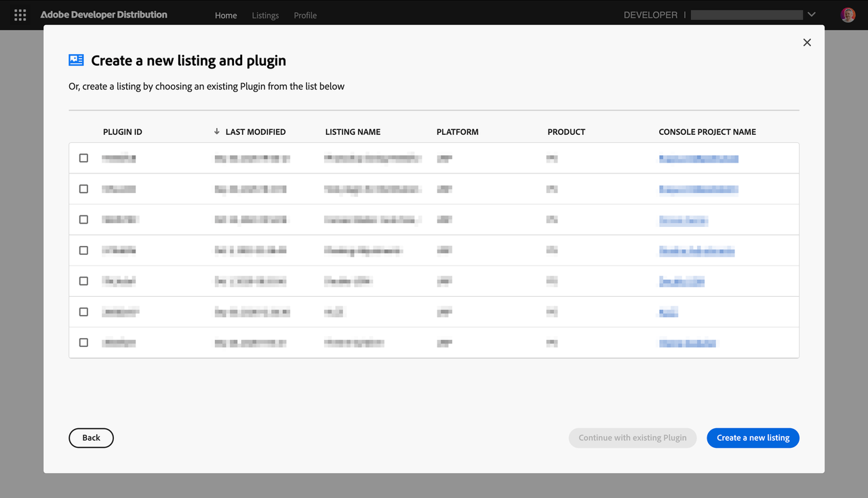This screenshot has height=498, width=868.
Task: Switch to the Listings tab
Action: pos(265,15)
